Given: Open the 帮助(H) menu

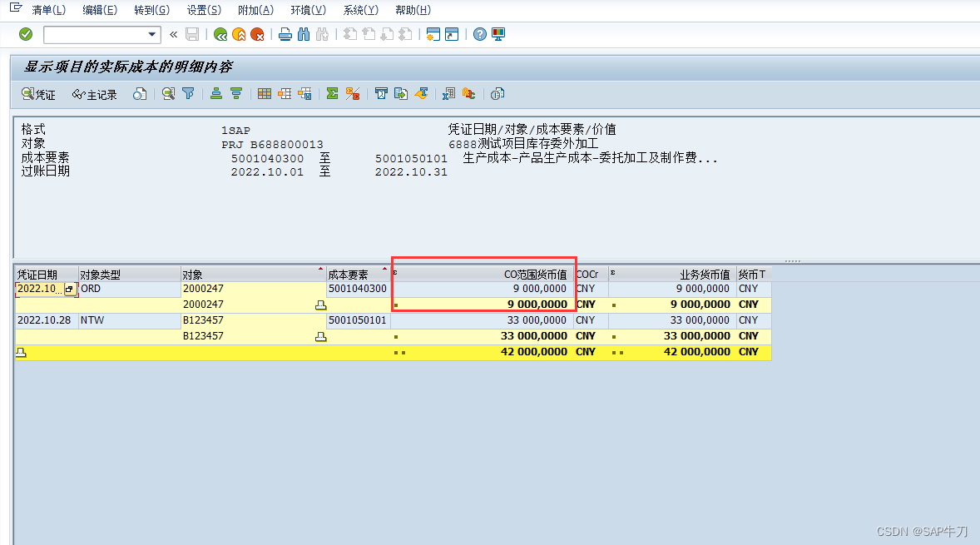Looking at the screenshot, I should [x=413, y=10].
